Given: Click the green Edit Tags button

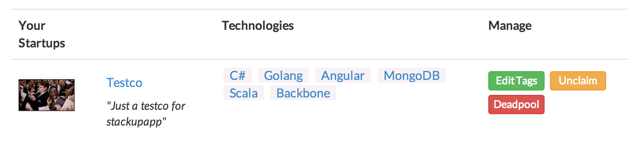Looking at the screenshot, I should click(516, 81).
